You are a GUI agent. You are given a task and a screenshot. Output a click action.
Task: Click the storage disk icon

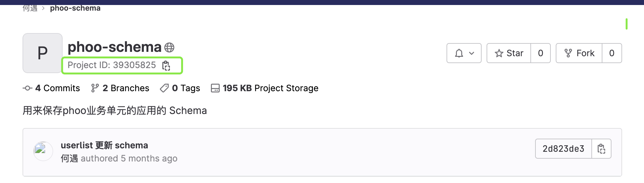[x=215, y=88]
